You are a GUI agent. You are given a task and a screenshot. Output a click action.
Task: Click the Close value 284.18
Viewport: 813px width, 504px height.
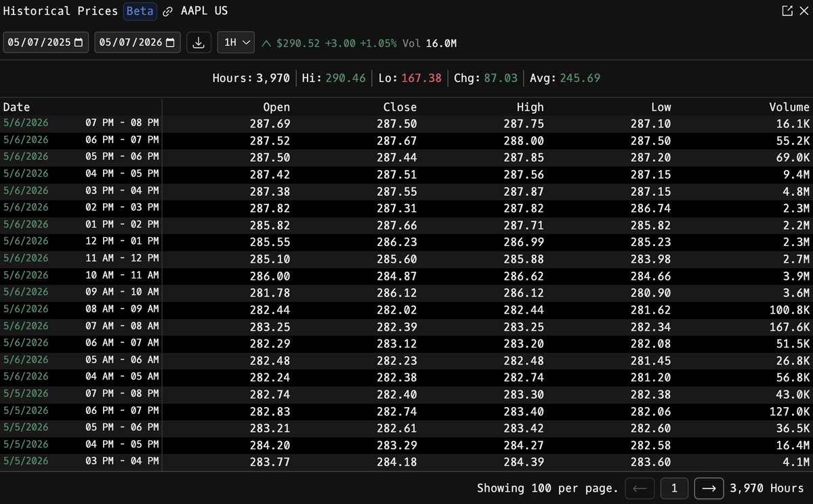click(x=397, y=462)
